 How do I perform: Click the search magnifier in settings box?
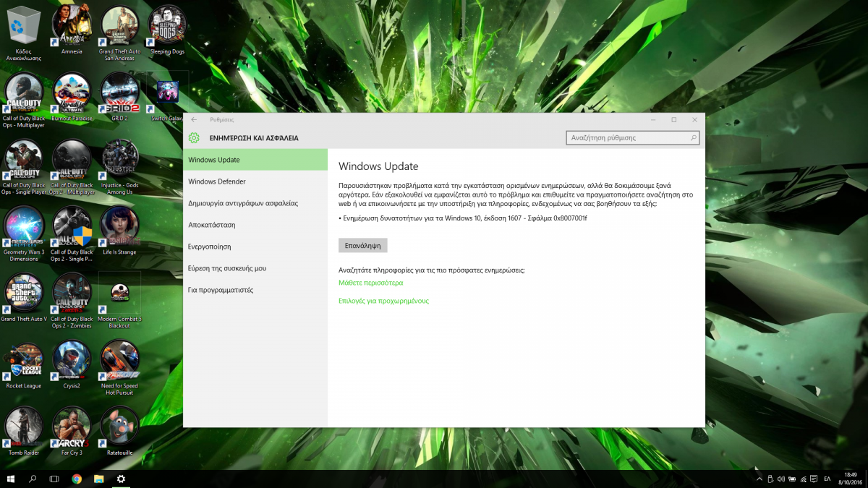click(x=693, y=137)
